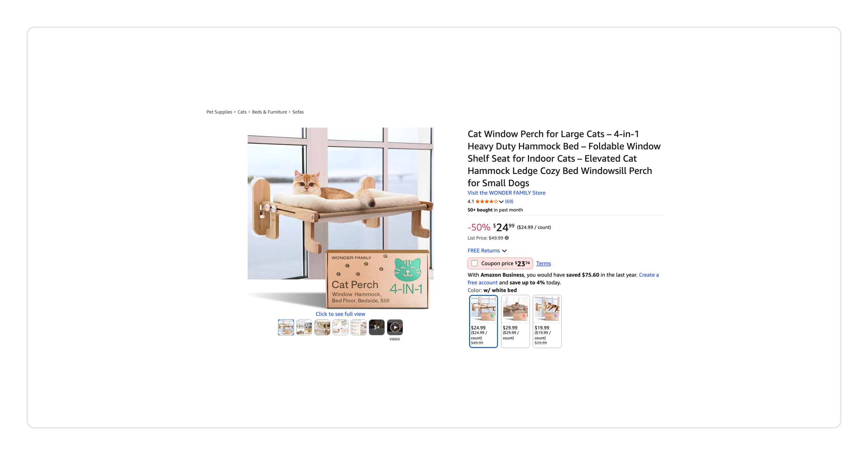The width and height of the screenshot is (868, 455).
Task: Click the orange star rating icons
Action: pyautogui.click(x=486, y=201)
